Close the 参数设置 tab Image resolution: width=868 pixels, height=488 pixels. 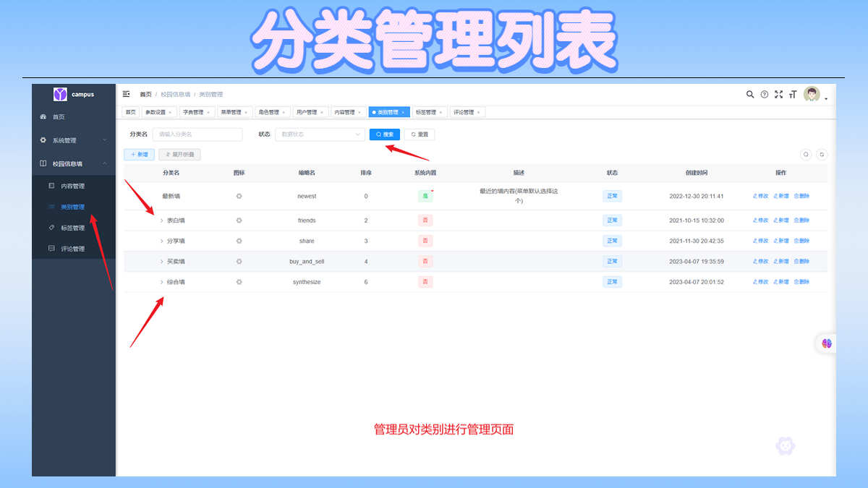pos(170,112)
